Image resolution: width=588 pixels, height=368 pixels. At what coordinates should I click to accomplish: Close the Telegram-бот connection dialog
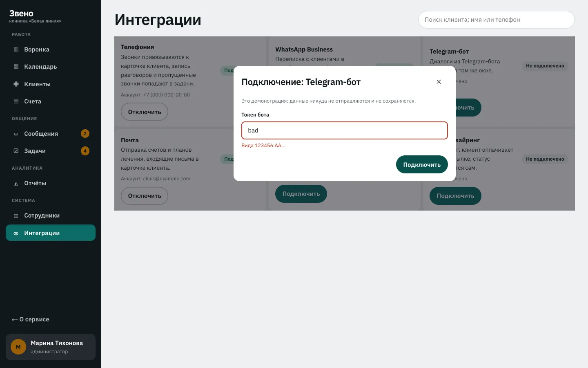(439, 82)
